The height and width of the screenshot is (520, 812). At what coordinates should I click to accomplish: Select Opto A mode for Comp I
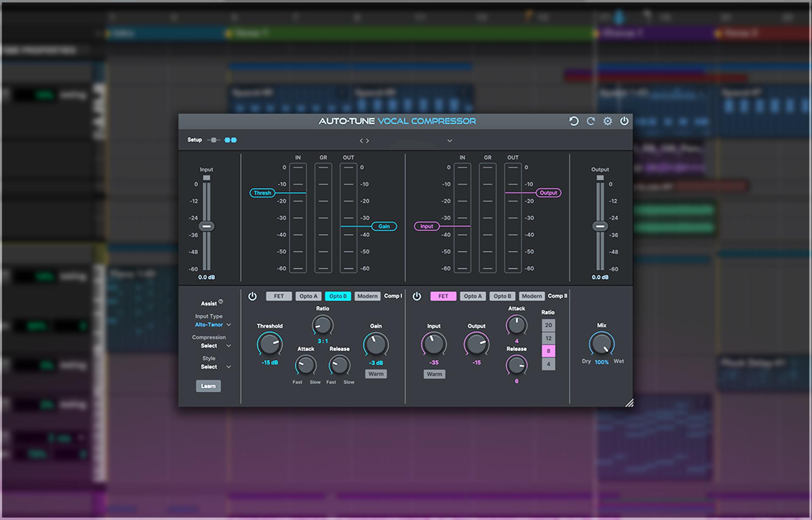(x=308, y=296)
